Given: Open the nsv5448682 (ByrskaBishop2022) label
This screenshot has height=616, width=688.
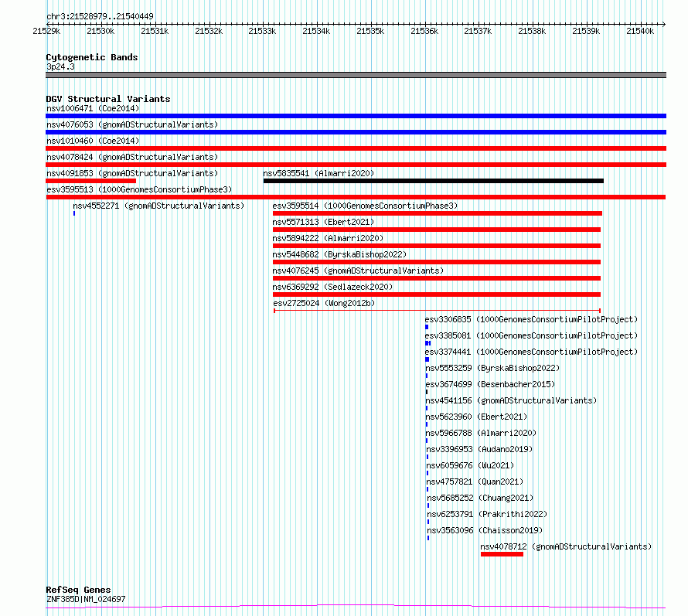Looking at the screenshot, I should click(x=339, y=254).
